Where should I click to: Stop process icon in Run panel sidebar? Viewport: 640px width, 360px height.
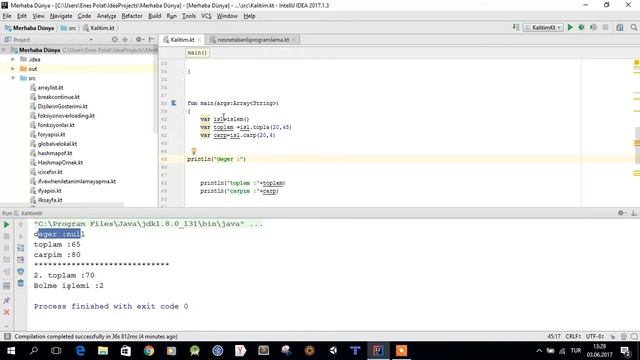pos(7,236)
